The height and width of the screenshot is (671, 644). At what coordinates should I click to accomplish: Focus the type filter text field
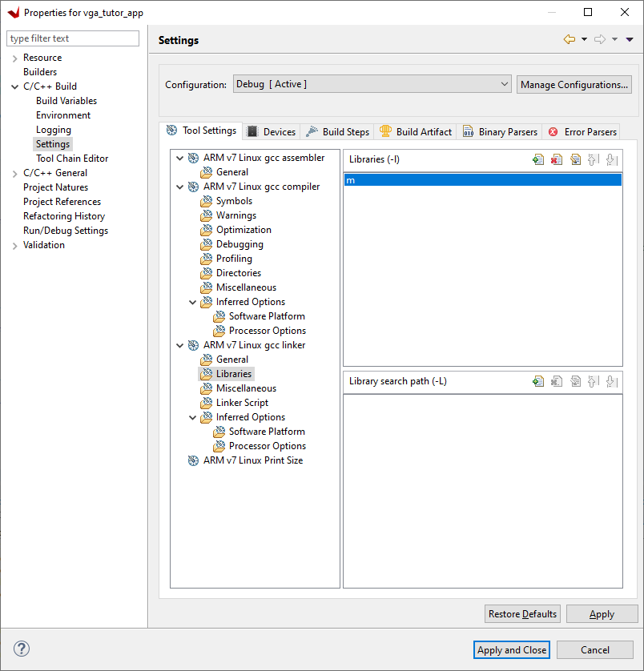click(73, 38)
